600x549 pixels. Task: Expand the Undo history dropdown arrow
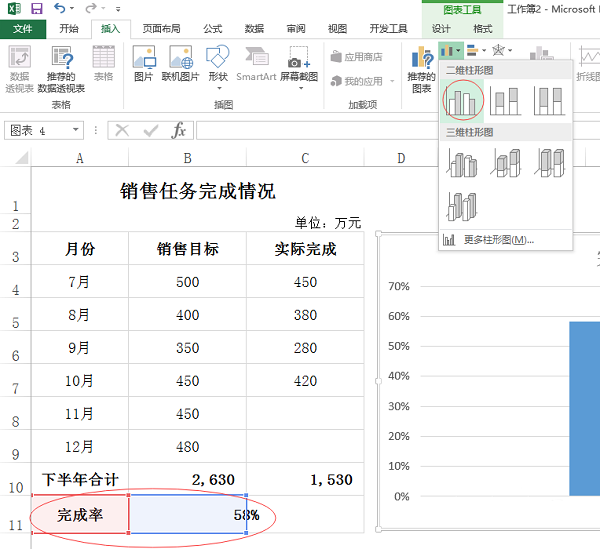[x=72, y=8]
